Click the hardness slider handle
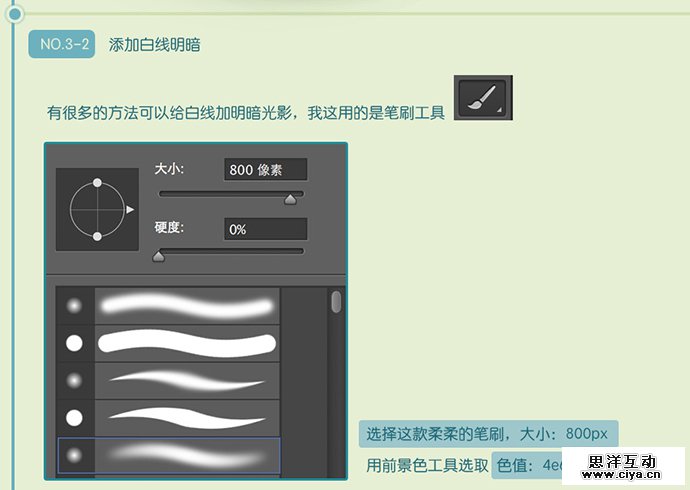690x490 pixels. click(158, 256)
